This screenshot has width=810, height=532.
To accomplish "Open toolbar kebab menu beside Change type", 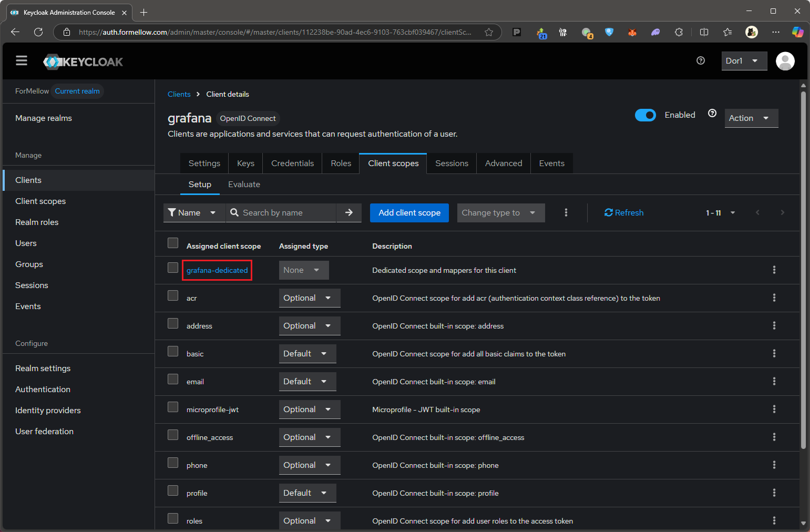I will pos(566,212).
